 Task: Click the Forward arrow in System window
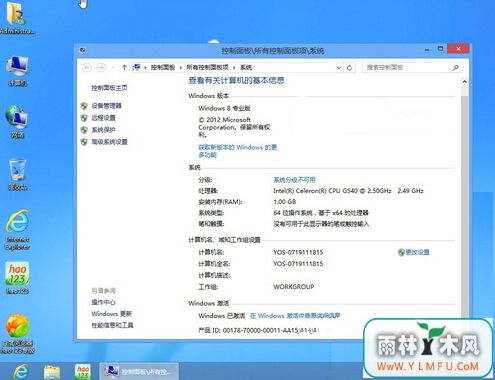pyautogui.click(x=101, y=68)
